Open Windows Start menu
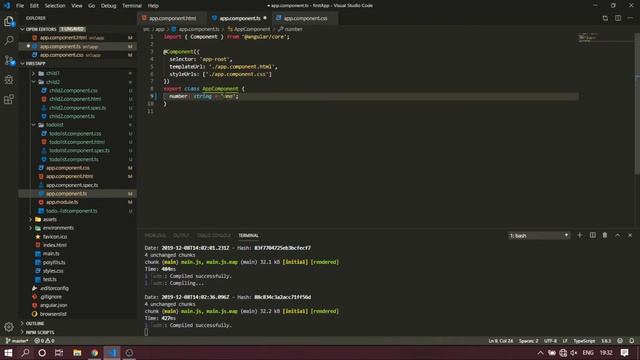 coord(8,353)
